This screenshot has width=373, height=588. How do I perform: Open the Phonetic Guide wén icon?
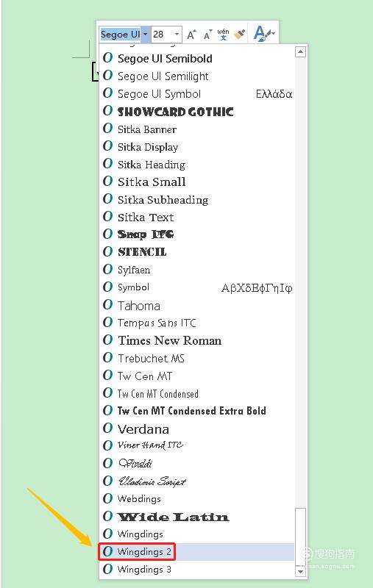click(x=223, y=34)
